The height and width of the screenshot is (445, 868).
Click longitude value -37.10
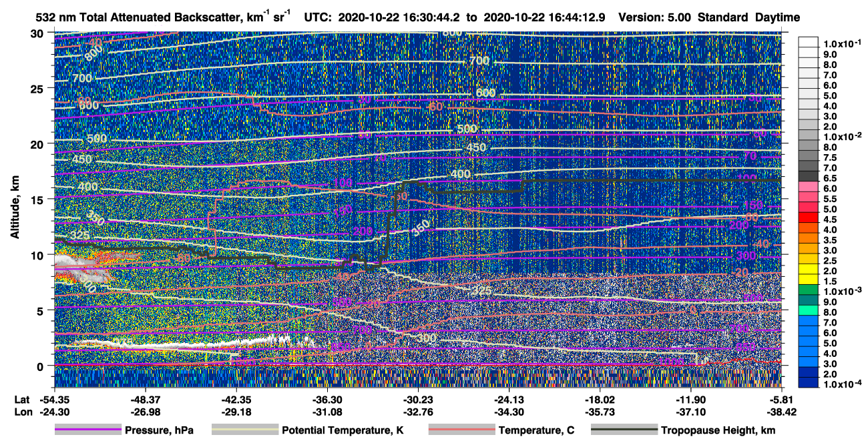click(x=691, y=412)
